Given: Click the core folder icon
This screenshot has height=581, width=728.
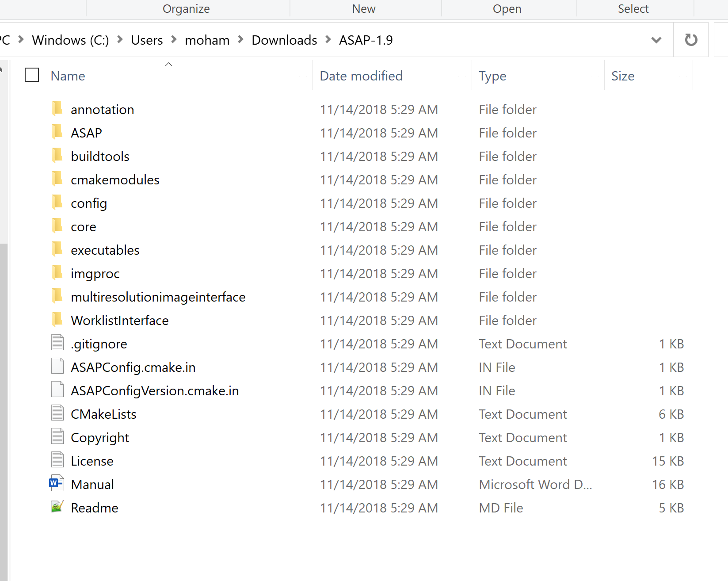Looking at the screenshot, I should point(57,226).
